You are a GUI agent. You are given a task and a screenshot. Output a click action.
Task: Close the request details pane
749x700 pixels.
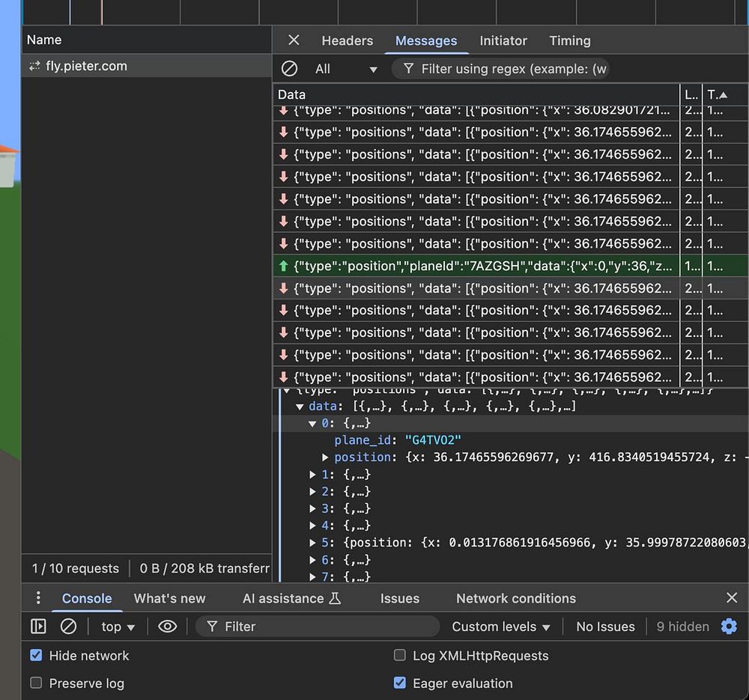click(x=294, y=40)
